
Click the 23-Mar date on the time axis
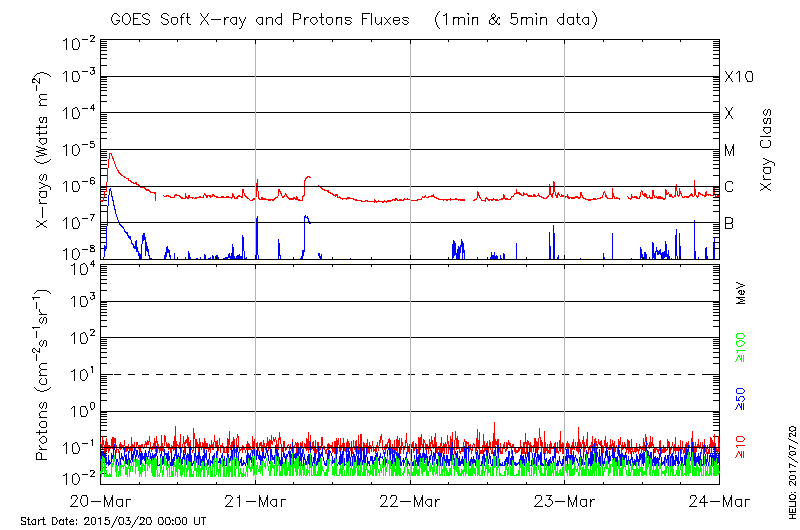click(x=565, y=502)
